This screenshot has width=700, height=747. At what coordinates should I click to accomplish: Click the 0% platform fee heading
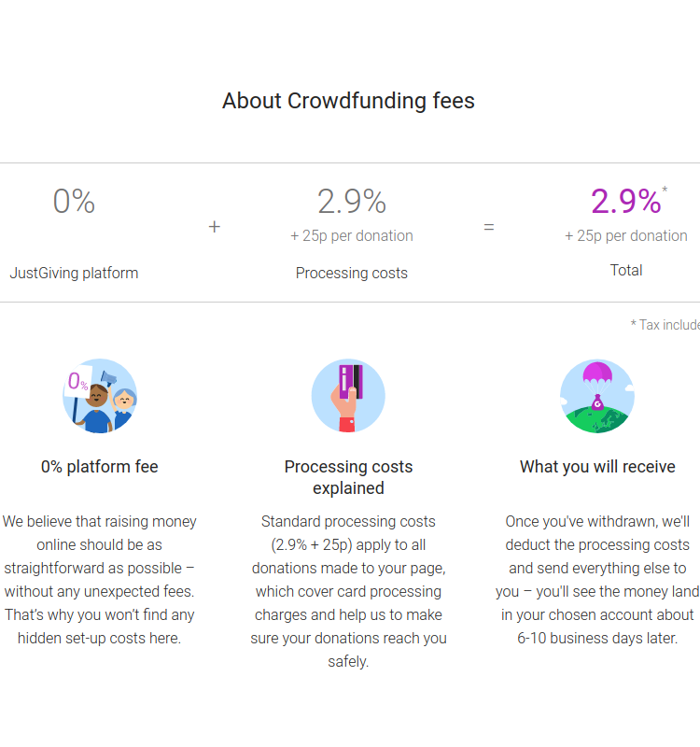[100, 467]
